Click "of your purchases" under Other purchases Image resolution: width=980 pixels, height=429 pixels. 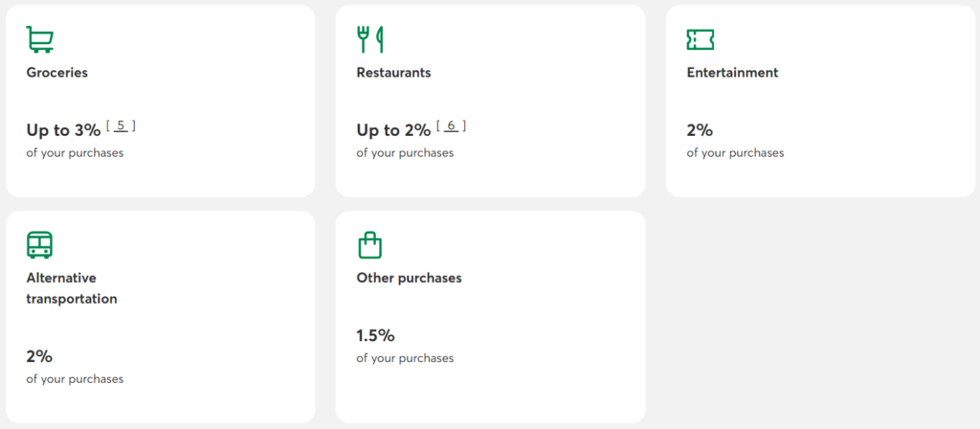tap(405, 358)
